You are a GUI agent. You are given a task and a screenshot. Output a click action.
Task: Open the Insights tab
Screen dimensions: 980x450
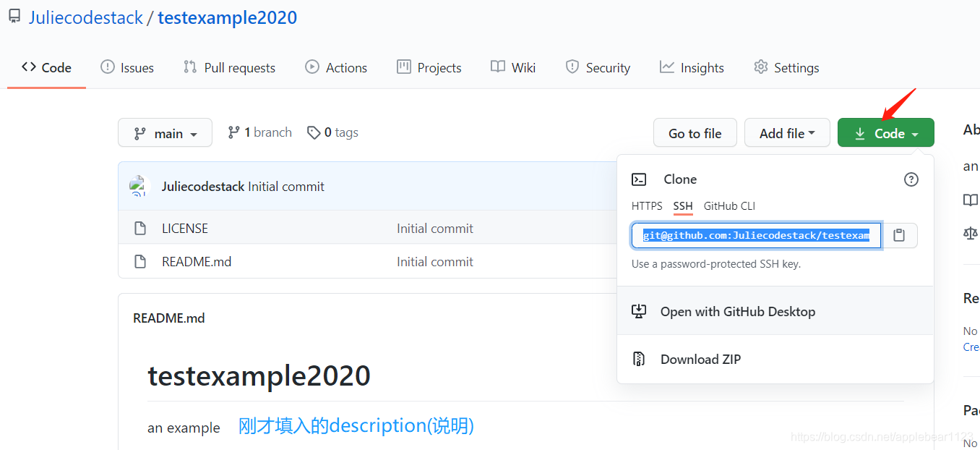click(692, 67)
